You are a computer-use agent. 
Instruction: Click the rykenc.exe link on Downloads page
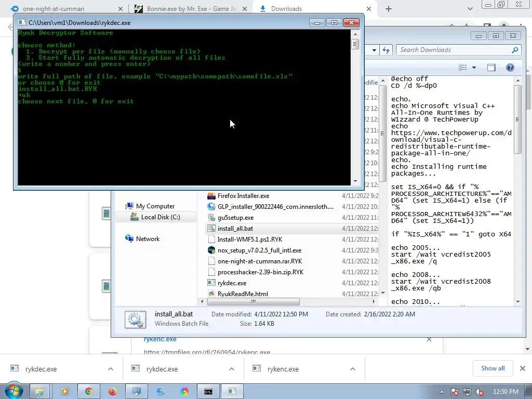tap(160, 339)
